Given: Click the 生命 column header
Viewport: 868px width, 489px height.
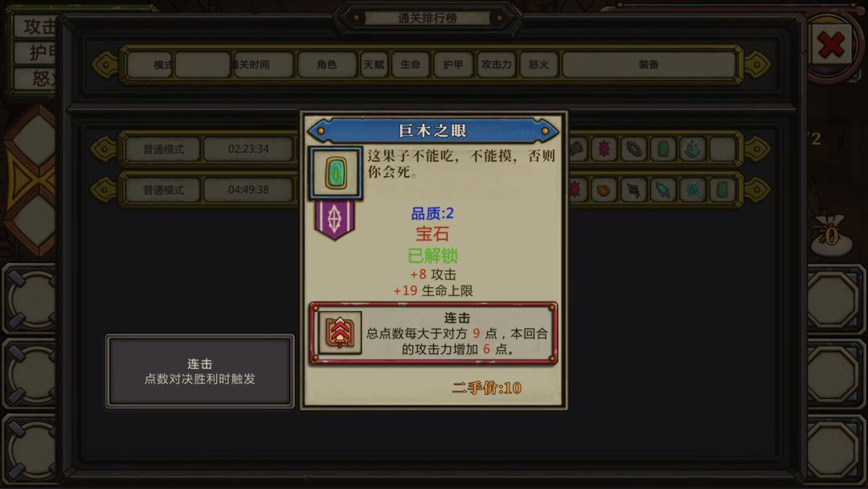Looking at the screenshot, I should (410, 65).
